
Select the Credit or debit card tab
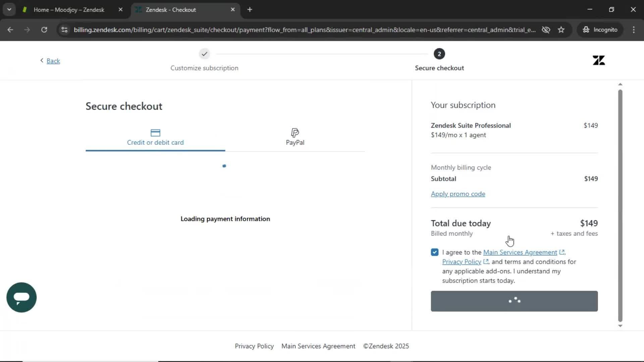click(x=155, y=137)
